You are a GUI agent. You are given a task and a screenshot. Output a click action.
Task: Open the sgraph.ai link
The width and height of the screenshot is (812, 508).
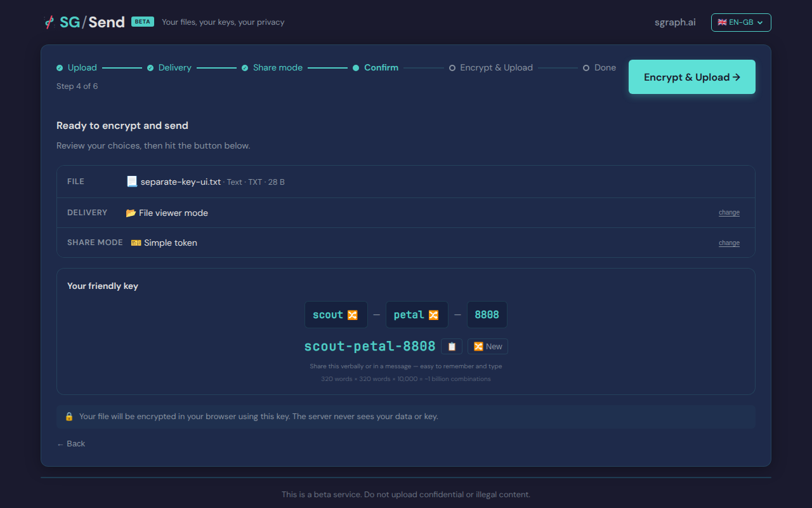coord(675,22)
